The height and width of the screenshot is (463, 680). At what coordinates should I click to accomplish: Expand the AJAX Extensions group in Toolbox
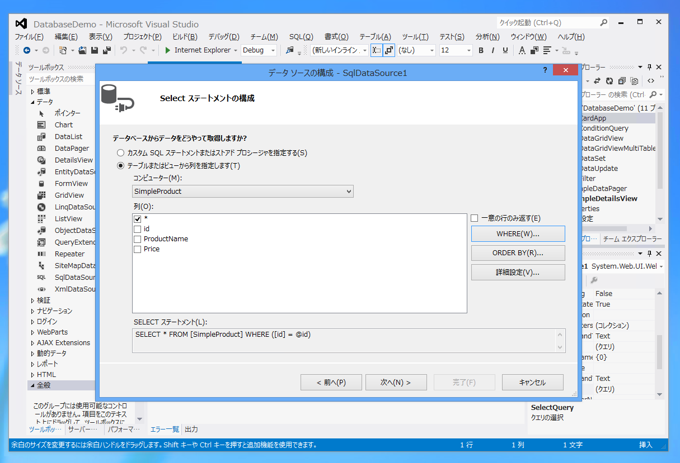tap(33, 343)
